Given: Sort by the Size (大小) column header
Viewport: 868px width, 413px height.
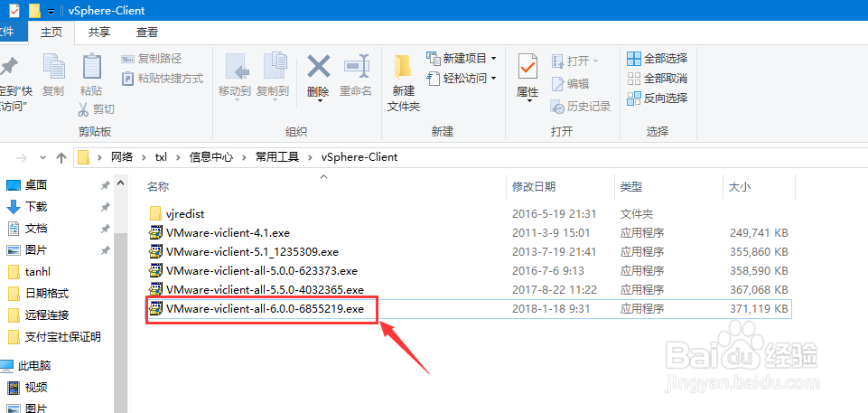Looking at the screenshot, I should click(740, 187).
